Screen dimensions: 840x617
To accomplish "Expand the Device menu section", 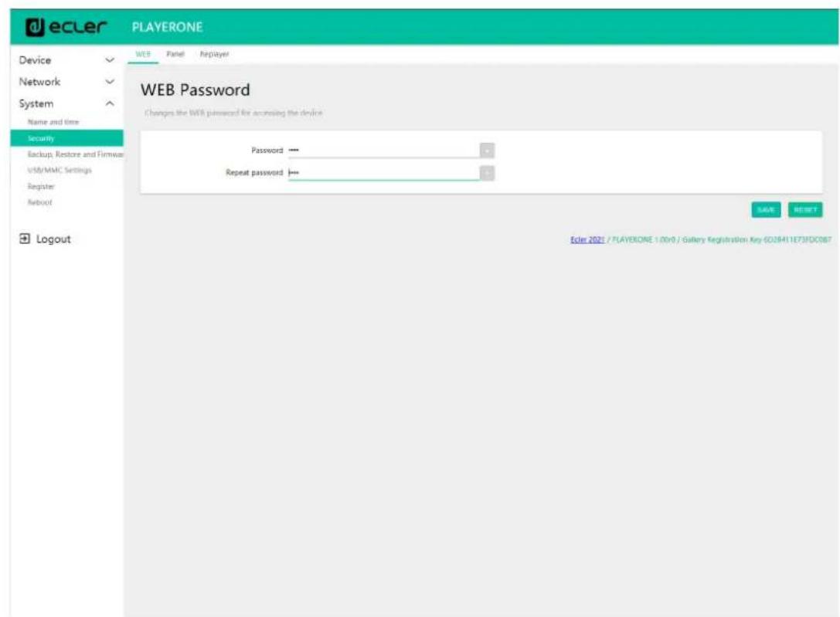I will tap(66, 60).
